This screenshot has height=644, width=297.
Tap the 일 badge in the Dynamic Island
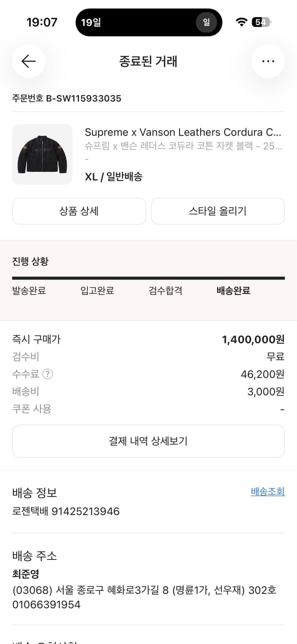tap(206, 22)
